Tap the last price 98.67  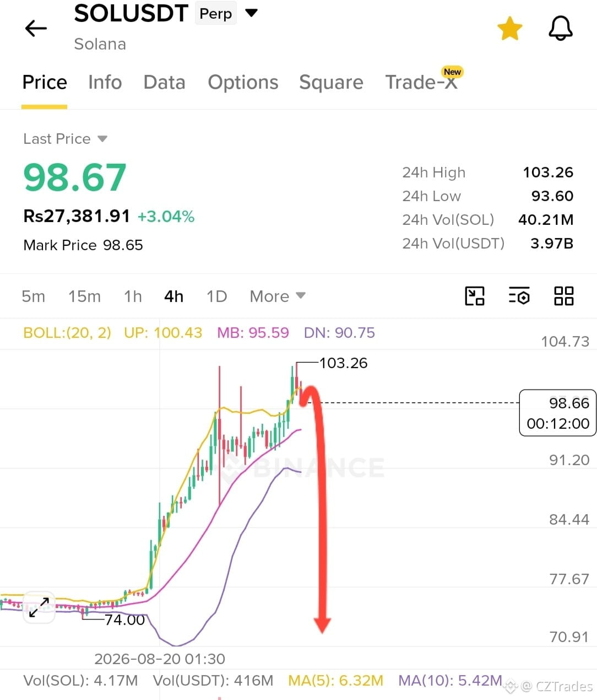[75, 177]
